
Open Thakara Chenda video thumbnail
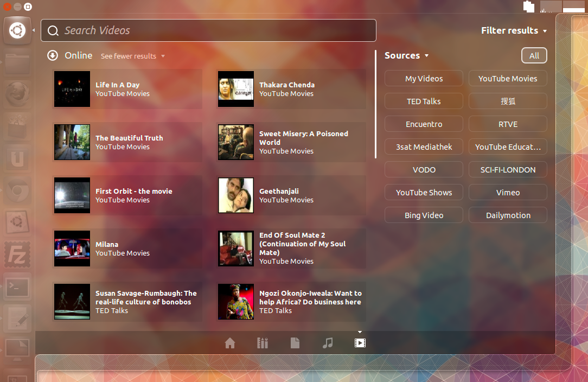tap(236, 89)
